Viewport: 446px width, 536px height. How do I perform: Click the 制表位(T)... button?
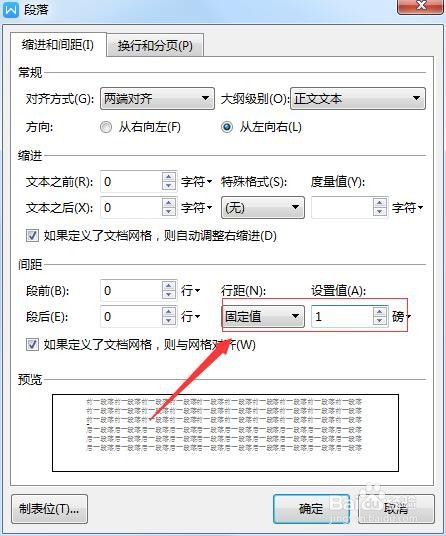(x=49, y=509)
